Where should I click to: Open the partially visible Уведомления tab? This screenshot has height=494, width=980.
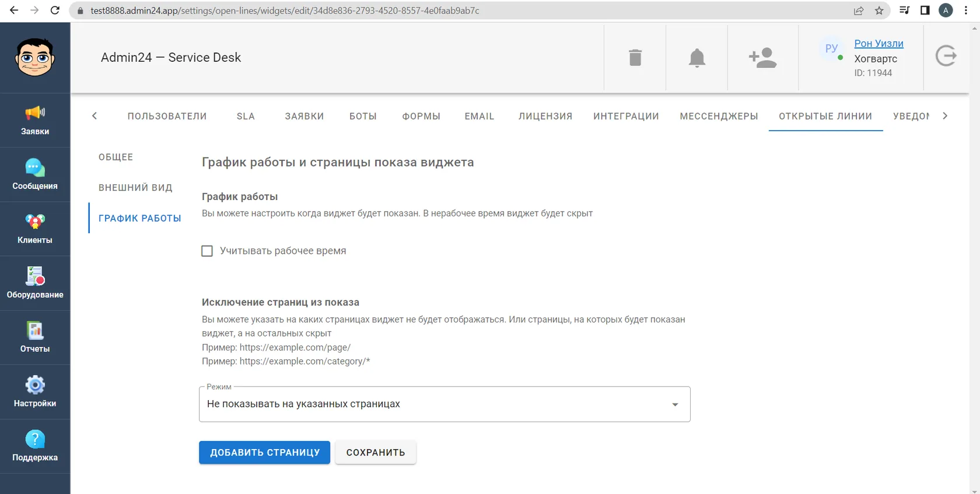[x=911, y=116]
